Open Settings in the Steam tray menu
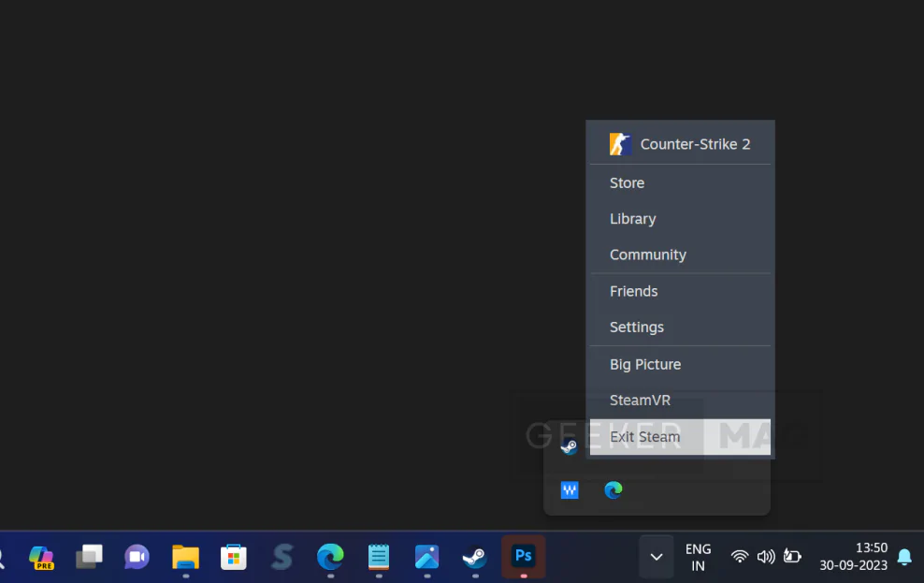924x583 pixels. pyautogui.click(x=680, y=328)
